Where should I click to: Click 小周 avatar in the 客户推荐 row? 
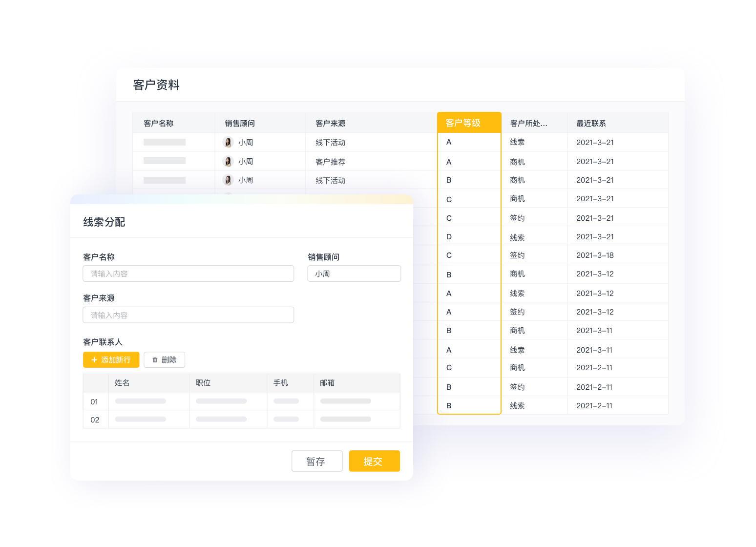click(x=228, y=161)
